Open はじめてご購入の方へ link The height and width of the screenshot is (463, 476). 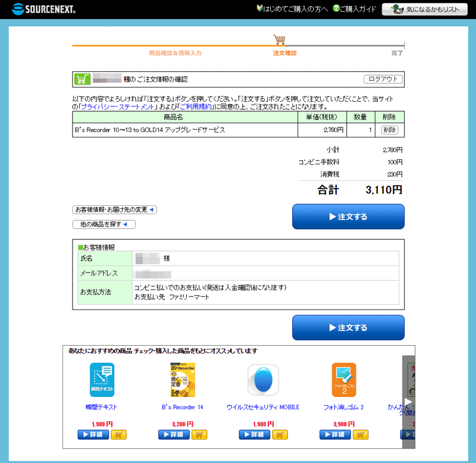[x=292, y=9]
